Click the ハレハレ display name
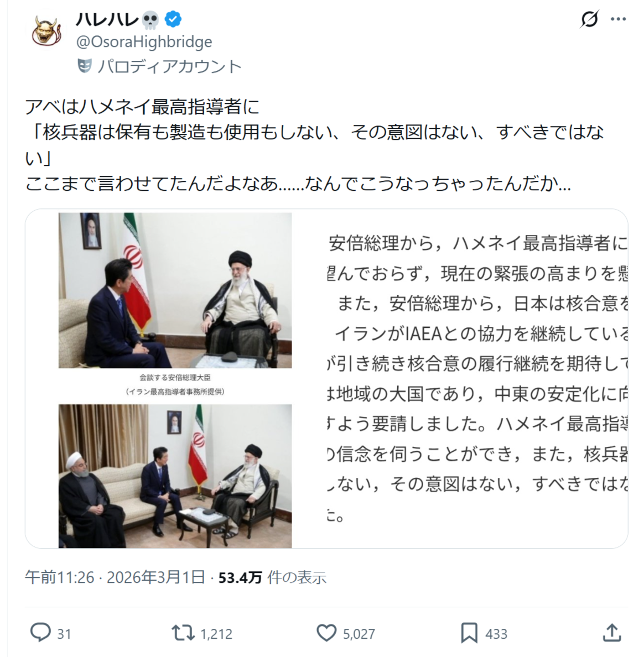644x657 pixels. coord(107,19)
